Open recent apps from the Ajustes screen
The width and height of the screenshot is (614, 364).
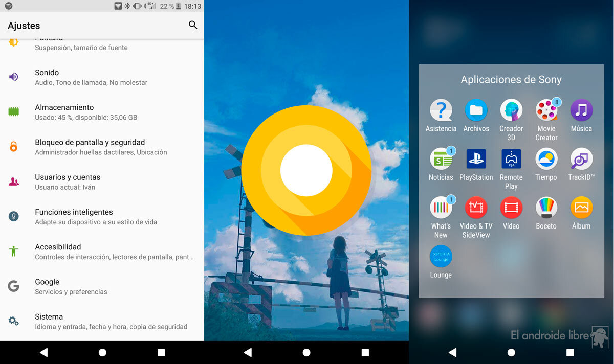click(x=161, y=352)
